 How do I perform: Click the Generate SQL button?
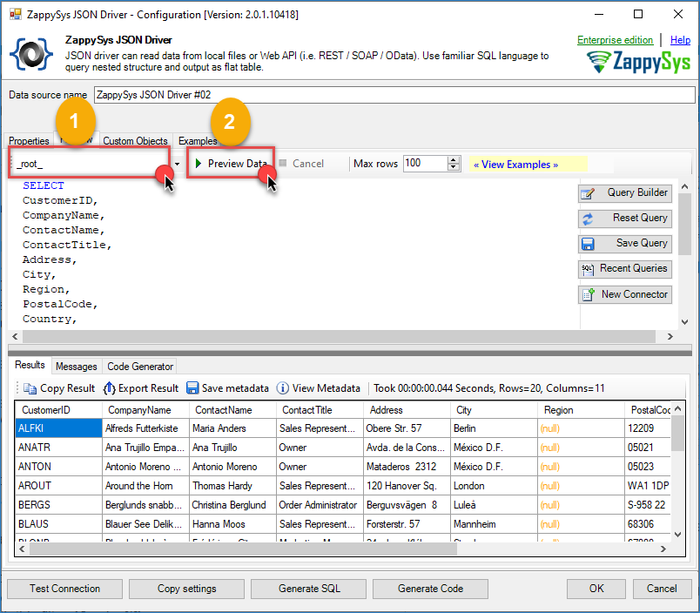click(308, 589)
